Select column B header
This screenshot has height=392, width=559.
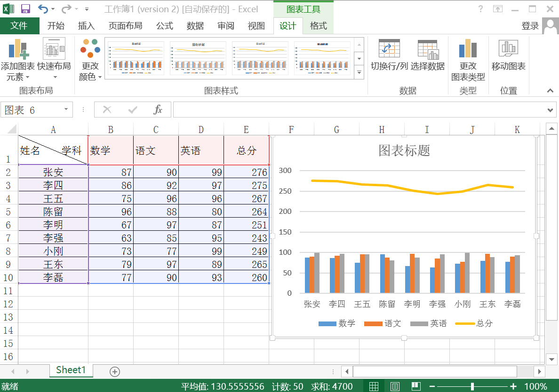tap(111, 130)
